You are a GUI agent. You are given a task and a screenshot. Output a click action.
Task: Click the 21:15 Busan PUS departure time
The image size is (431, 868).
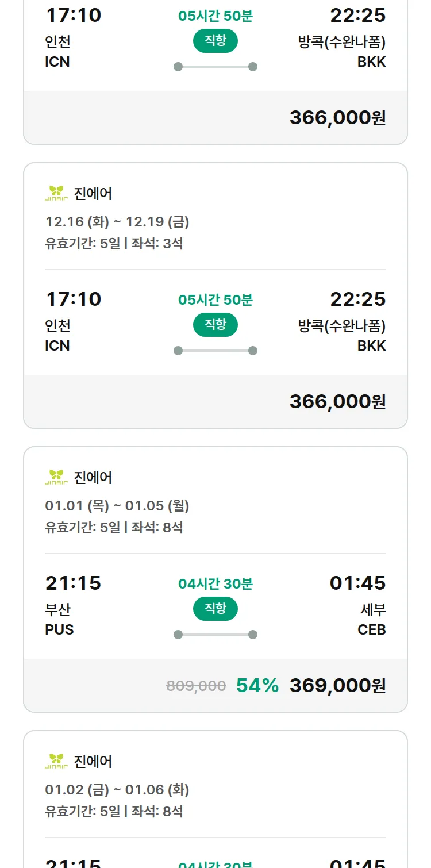(73, 583)
